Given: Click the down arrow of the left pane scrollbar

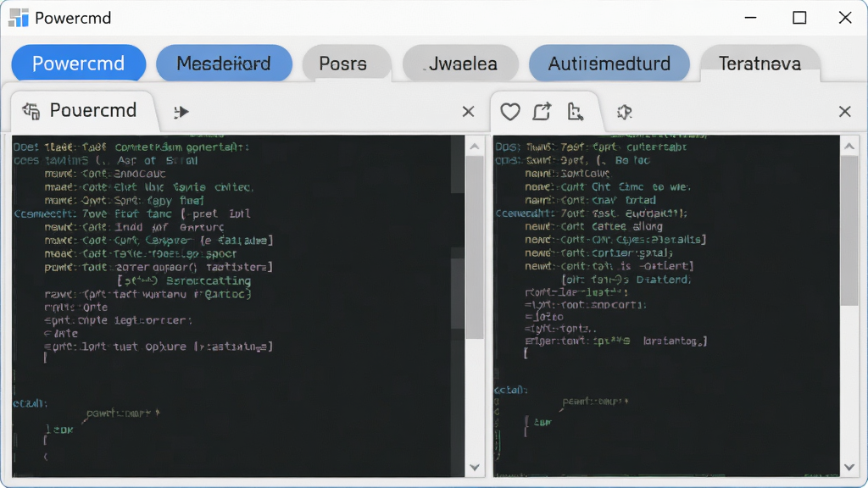Looking at the screenshot, I should pos(475,468).
